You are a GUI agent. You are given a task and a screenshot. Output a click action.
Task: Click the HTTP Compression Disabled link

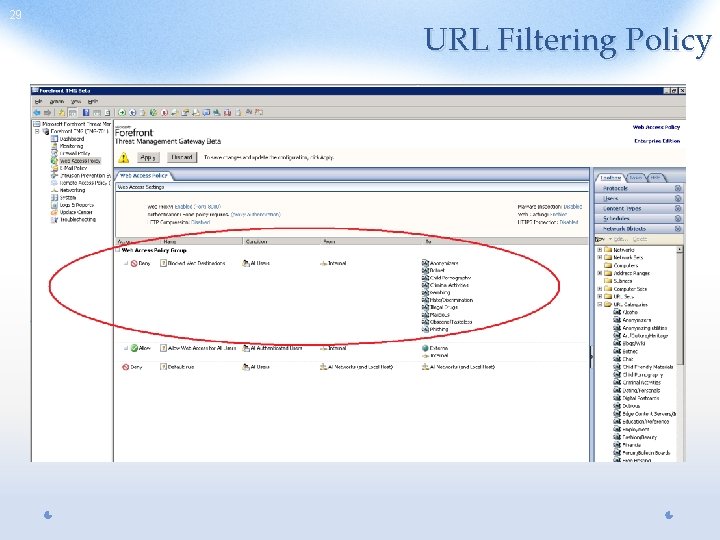tap(201, 222)
